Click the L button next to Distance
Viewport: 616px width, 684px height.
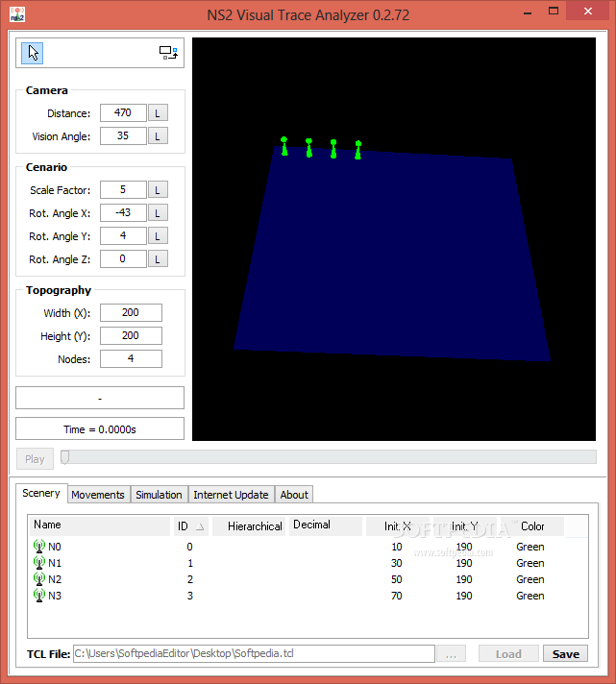pyautogui.click(x=158, y=113)
